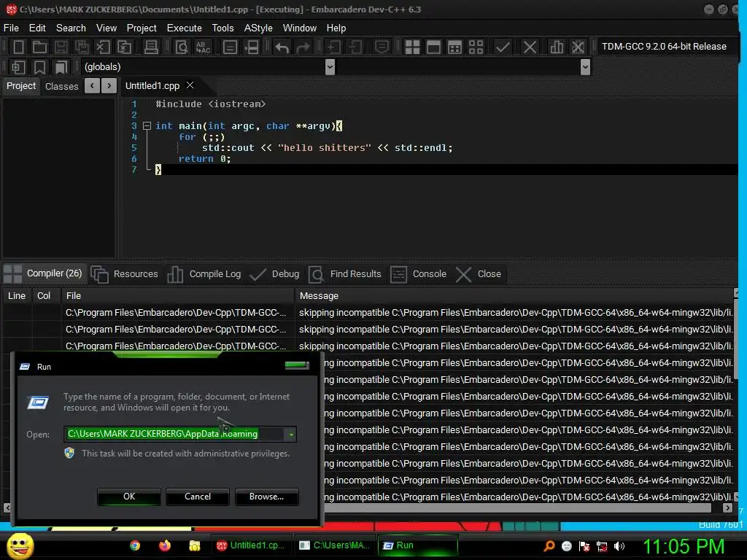Click the Print toolbar icon
This screenshot has height=560, width=747.
152,47
